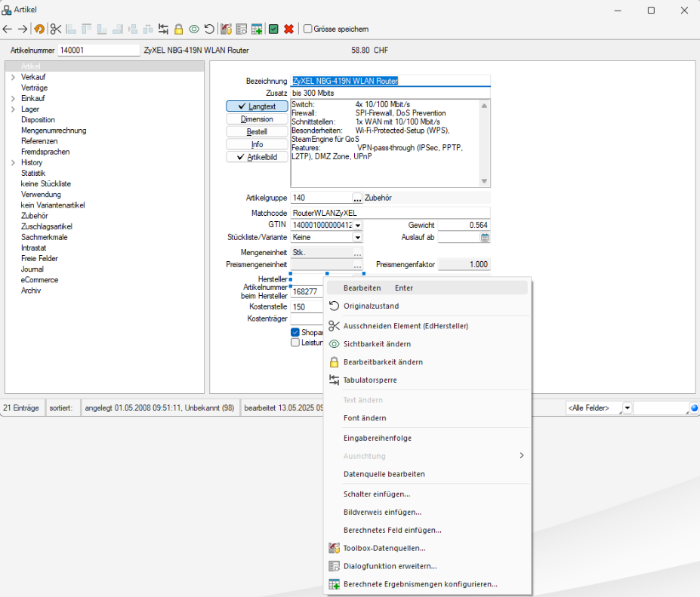Open Preismengeneinheit lookup ellipsis button
Image resolution: width=700 pixels, height=597 pixels.
[357, 265]
